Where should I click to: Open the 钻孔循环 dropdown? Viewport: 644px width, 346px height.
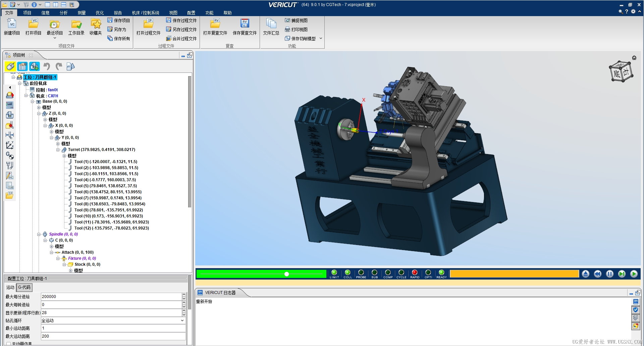[182, 320]
